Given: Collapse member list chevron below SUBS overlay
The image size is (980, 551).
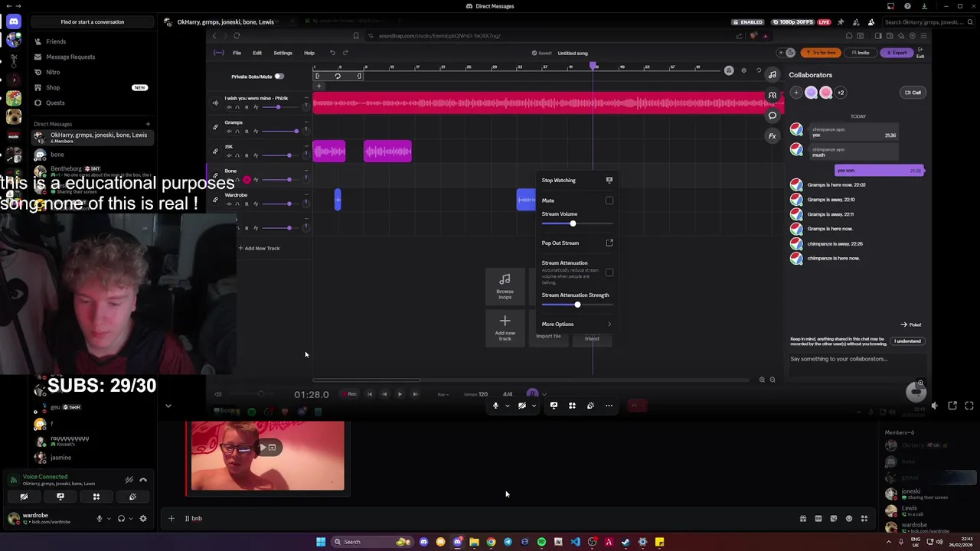Looking at the screenshot, I should point(168,406).
